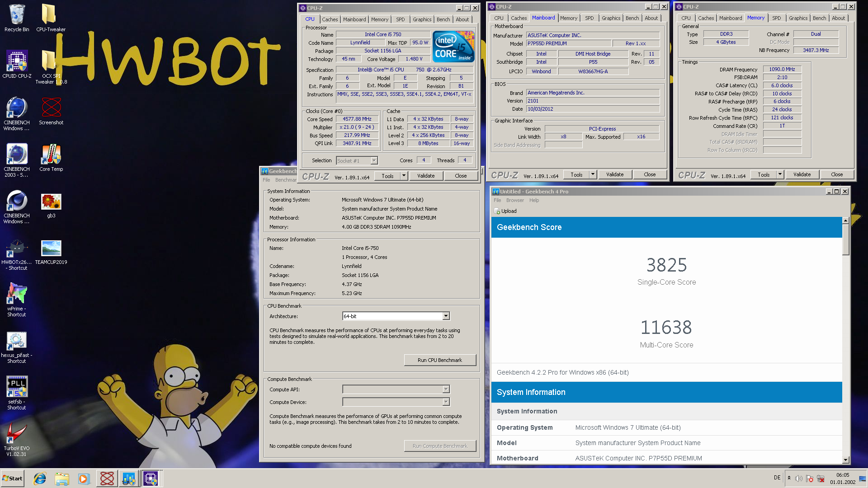Click the Upload icon in Geekbench results
This screenshot has height=488, width=868.
point(497,211)
